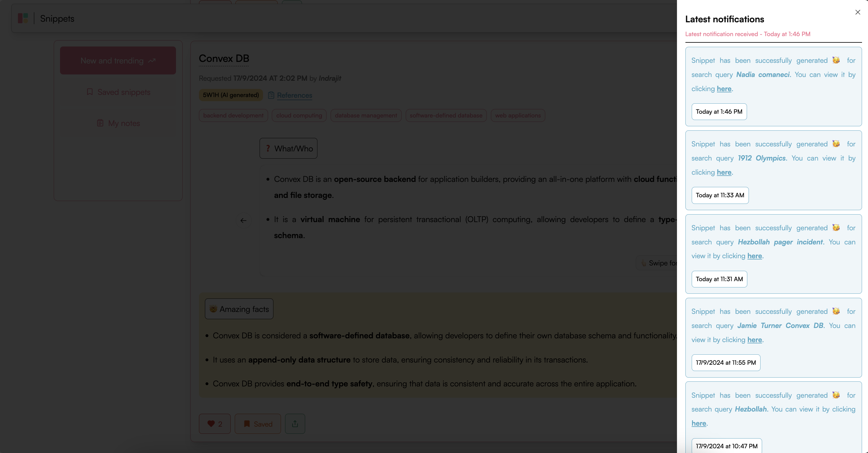This screenshot has height=453, width=868.
Task: Select the cloud computing tag
Action: click(x=299, y=116)
